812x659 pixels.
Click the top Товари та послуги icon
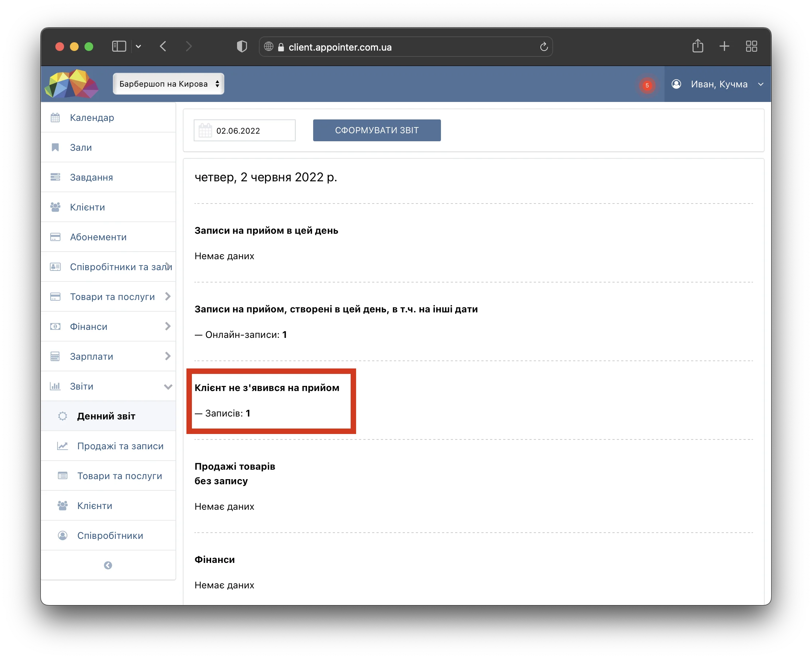[x=55, y=297]
